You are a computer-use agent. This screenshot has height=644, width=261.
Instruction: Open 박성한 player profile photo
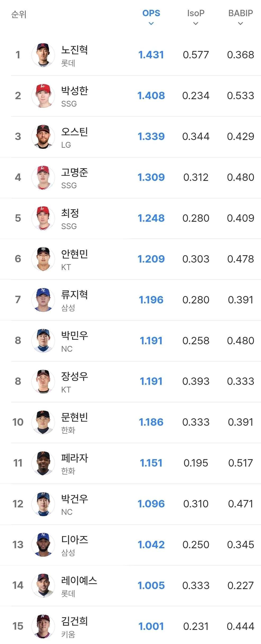tap(43, 96)
